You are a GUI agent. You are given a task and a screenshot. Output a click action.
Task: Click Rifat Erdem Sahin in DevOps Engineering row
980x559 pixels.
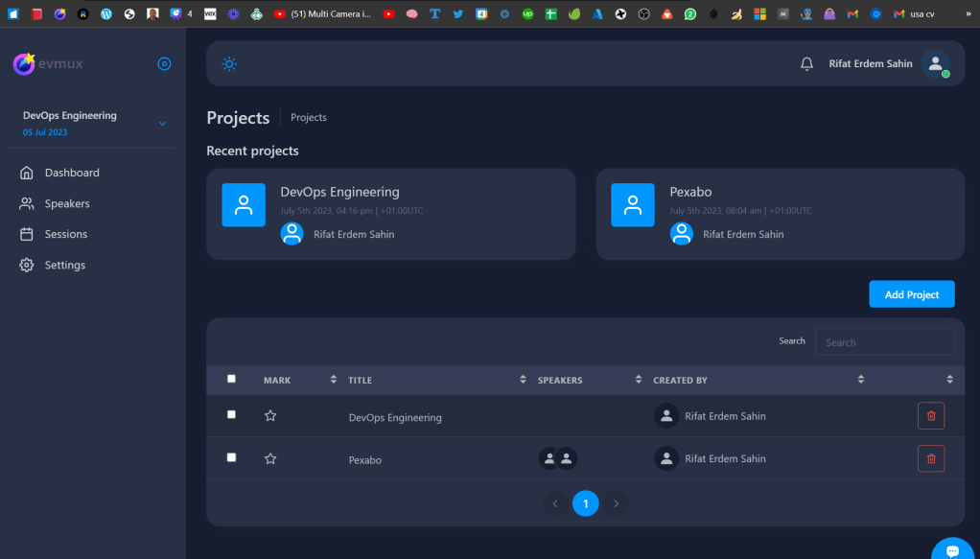click(x=725, y=416)
